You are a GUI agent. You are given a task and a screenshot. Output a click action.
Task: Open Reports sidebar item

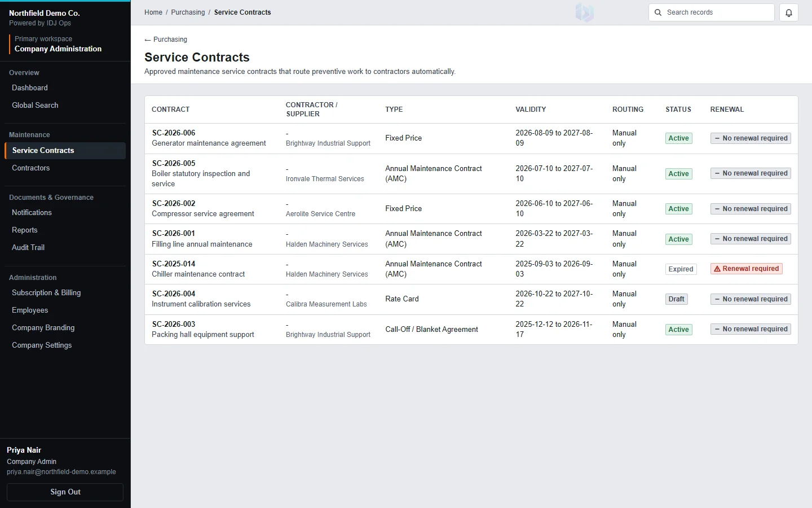click(65, 230)
